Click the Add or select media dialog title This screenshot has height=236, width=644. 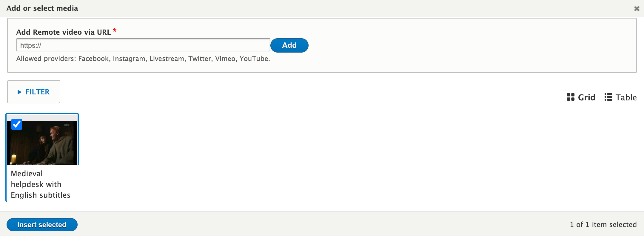(42, 8)
